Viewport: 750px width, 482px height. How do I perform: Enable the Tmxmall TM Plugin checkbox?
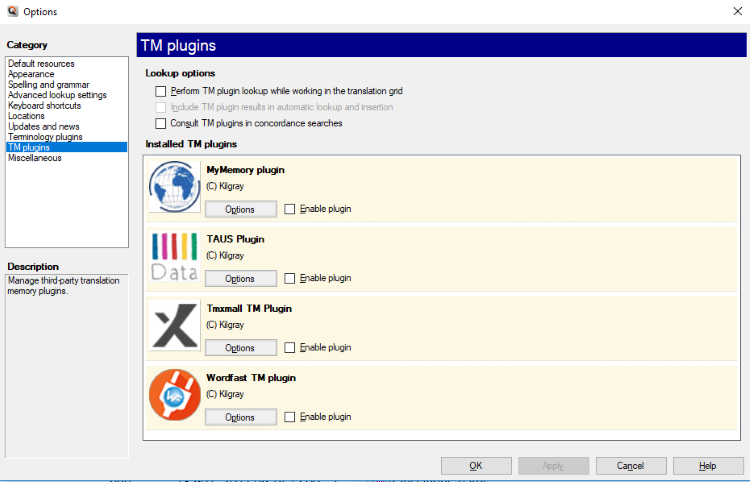pyautogui.click(x=289, y=348)
